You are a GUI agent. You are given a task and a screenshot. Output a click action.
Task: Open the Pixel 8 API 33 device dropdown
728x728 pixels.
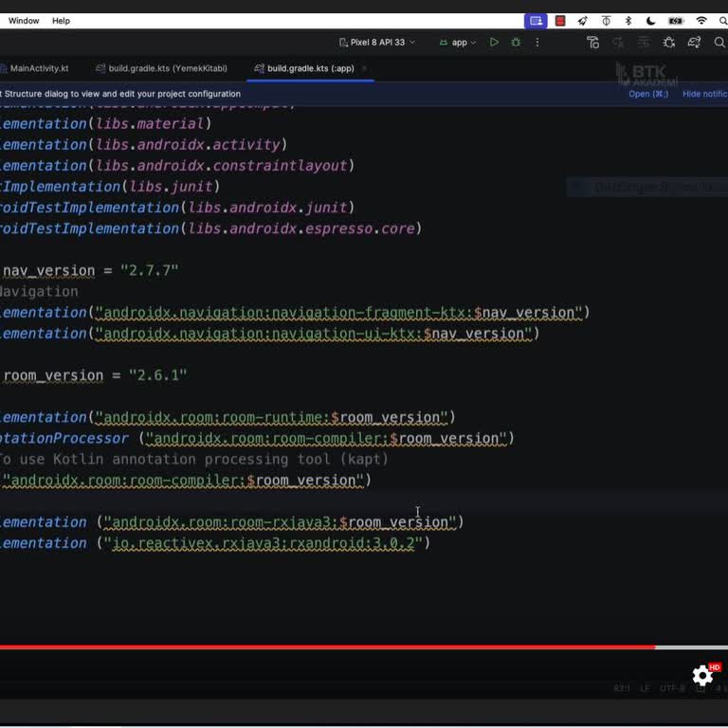[377, 43]
